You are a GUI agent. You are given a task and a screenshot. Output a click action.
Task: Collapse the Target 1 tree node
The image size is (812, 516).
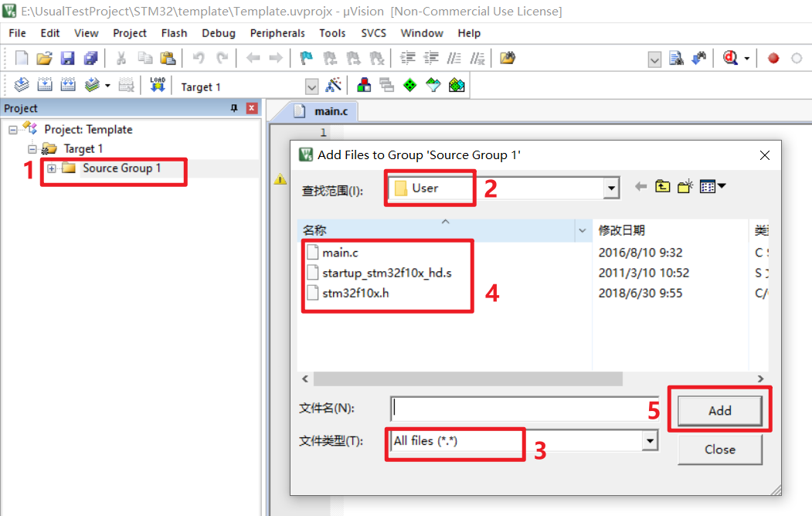[32, 149]
